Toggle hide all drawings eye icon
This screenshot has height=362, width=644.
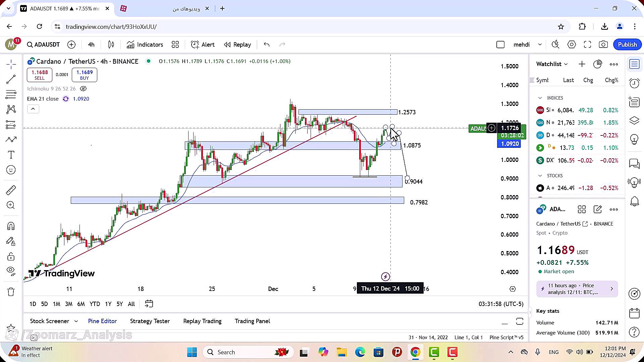click(x=11, y=271)
